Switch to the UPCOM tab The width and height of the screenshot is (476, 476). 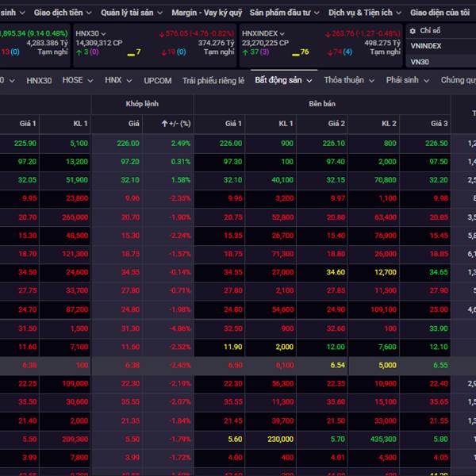click(158, 80)
